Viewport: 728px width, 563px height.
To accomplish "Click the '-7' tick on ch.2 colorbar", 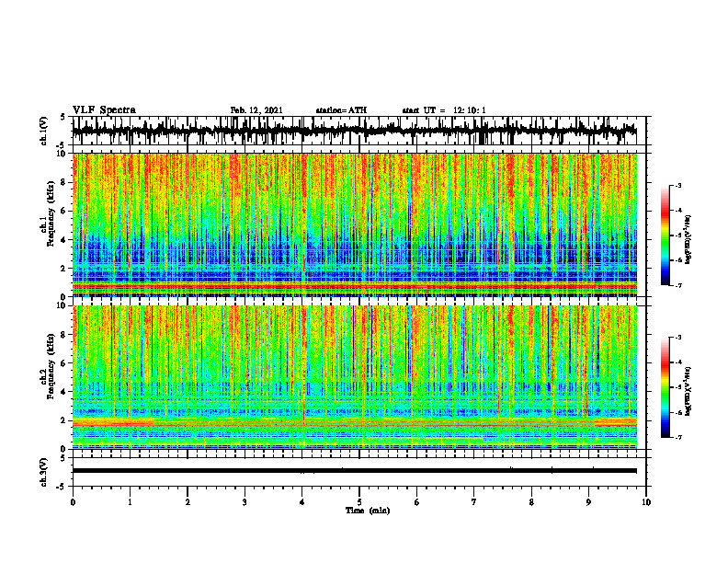I will point(678,438).
